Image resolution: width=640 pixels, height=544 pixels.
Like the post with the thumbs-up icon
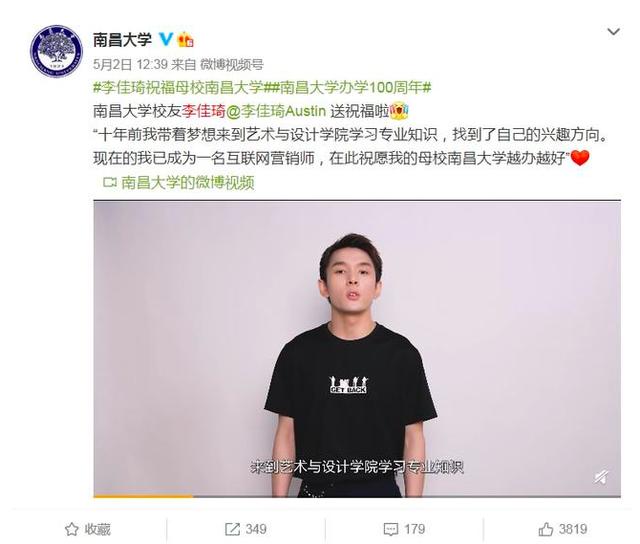(x=546, y=529)
